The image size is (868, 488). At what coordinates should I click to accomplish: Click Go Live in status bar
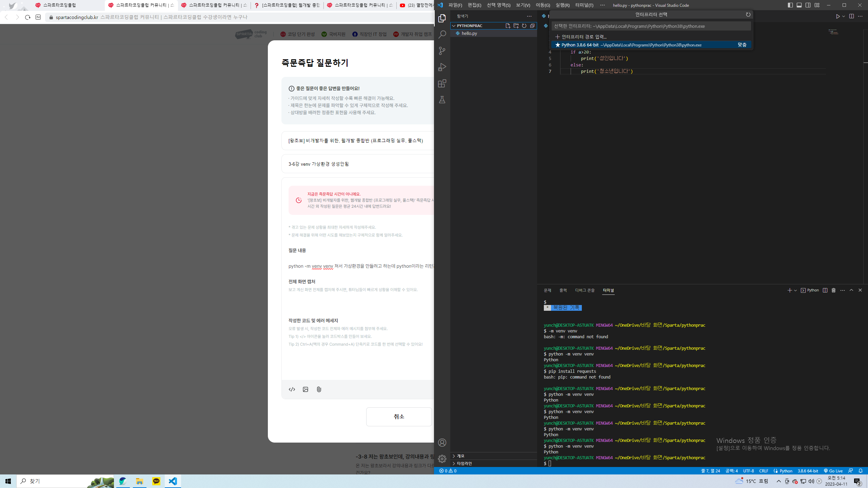pyautogui.click(x=833, y=471)
